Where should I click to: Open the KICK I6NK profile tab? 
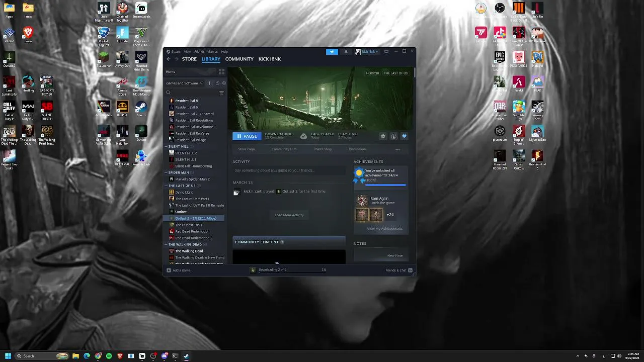(x=270, y=59)
